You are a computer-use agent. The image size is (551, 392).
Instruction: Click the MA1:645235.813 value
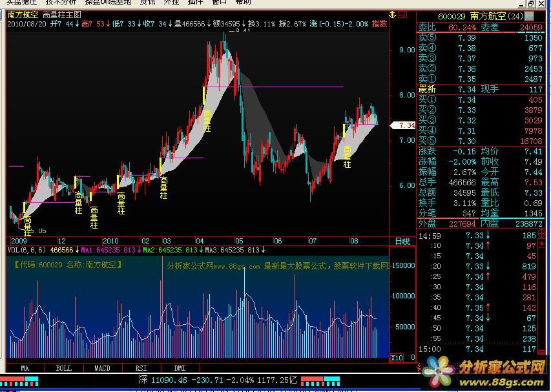click(x=108, y=250)
